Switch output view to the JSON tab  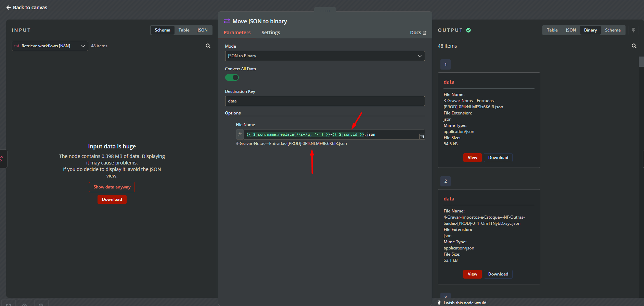pos(571,30)
